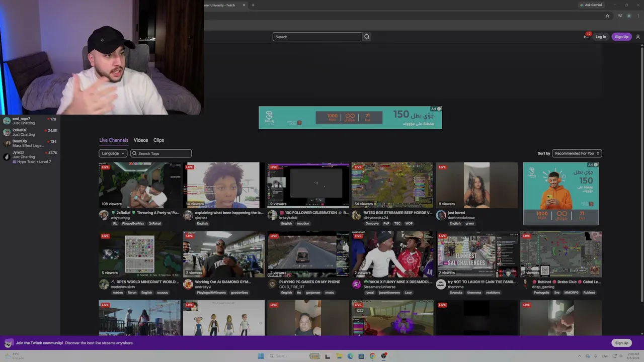The image size is (644, 362).
Task: Open the COLD_FIRE_117 channel avatar
Action: 272,284
